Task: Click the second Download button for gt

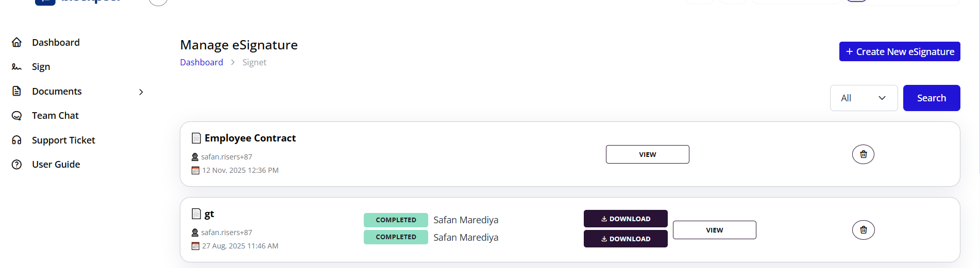Action: tap(626, 239)
